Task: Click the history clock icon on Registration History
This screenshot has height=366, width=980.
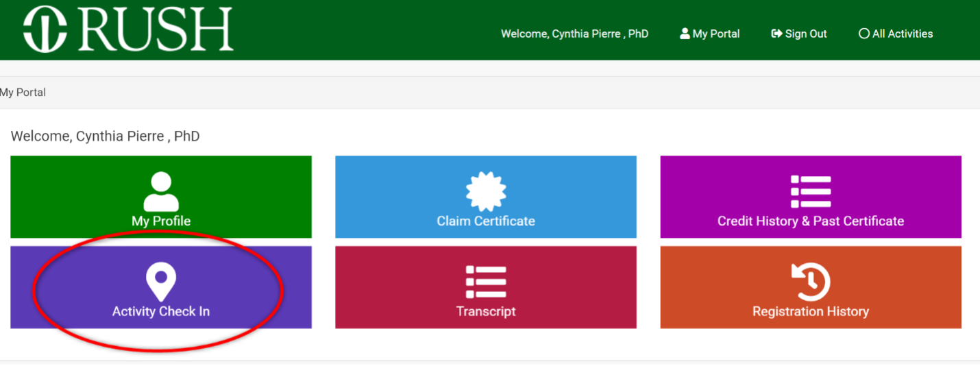Action: (811, 282)
